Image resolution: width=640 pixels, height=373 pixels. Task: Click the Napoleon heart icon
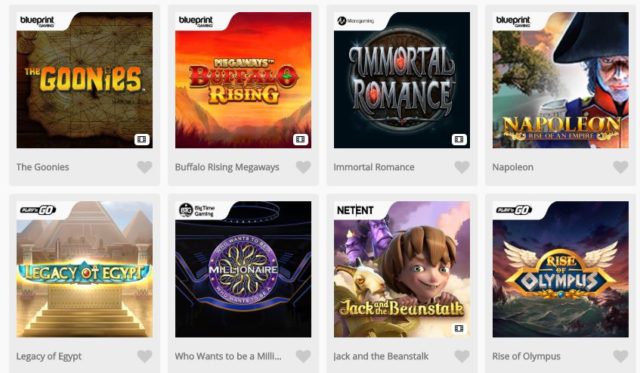coord(620,167)
